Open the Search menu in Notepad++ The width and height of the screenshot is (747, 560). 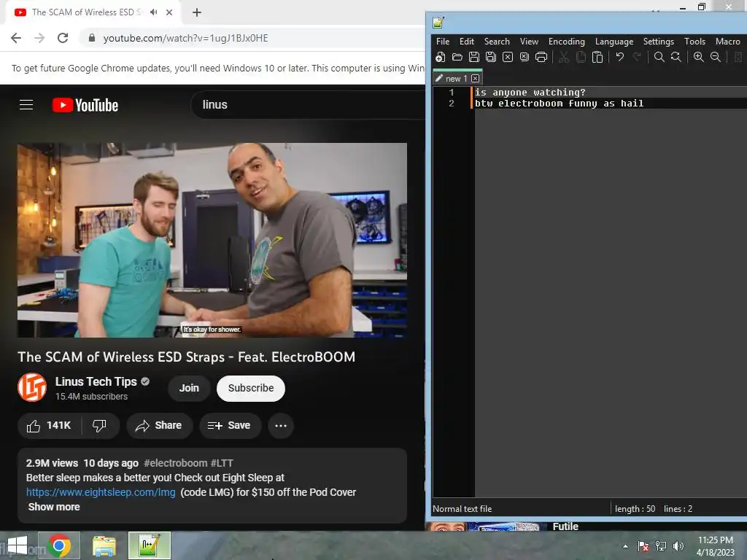click(x=497, y=42)
